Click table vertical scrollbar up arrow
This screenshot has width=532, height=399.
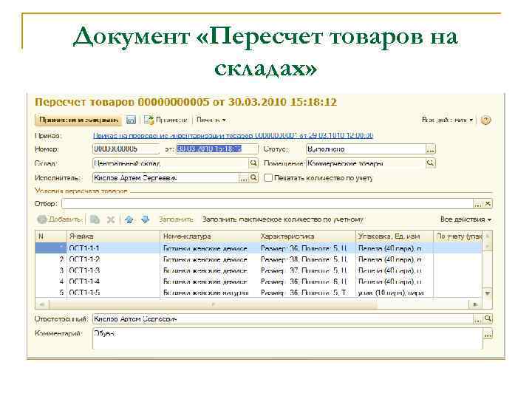click(x=488, y=235)
